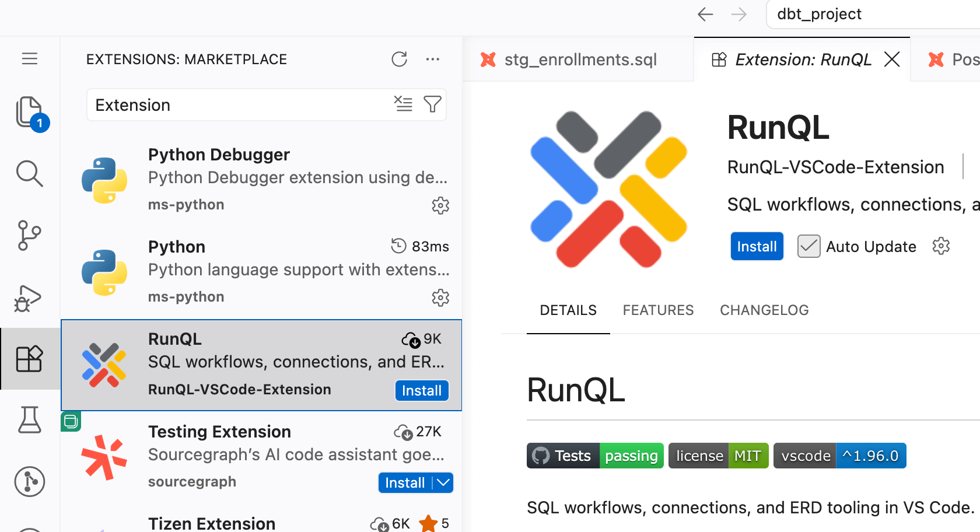Open the Source Control view
Image resolution: width=980 pixels, height=532 pixels.
point(30,235)
